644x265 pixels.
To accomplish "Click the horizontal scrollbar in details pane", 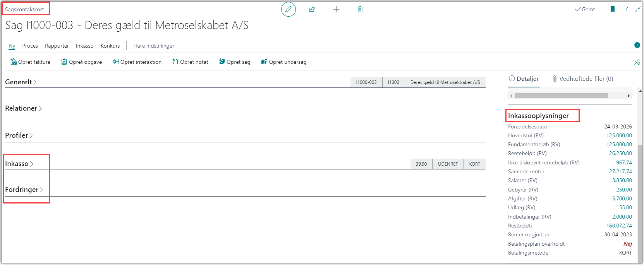I will pyautogui.click(x=561, y=96).
